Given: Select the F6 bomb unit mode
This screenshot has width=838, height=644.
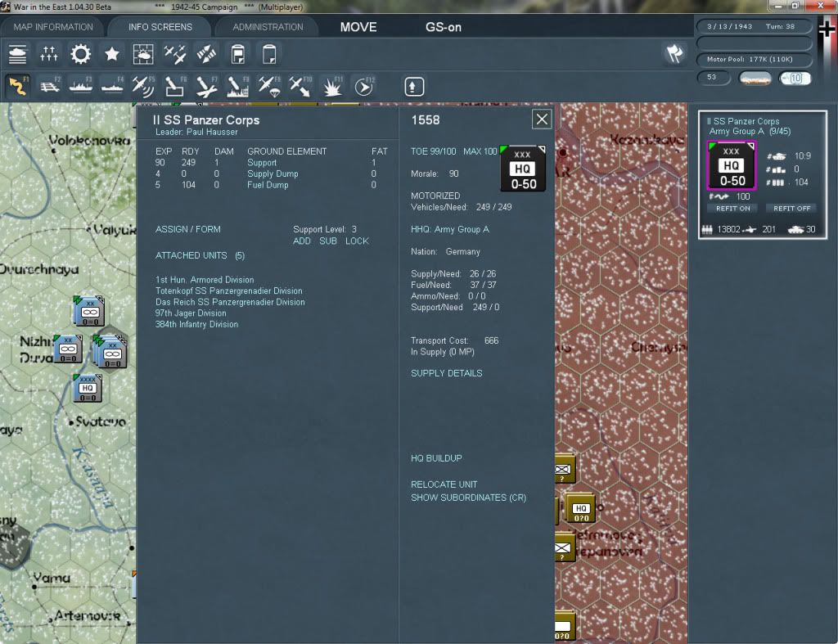Looking at the screenshot, I should [175, 86].
